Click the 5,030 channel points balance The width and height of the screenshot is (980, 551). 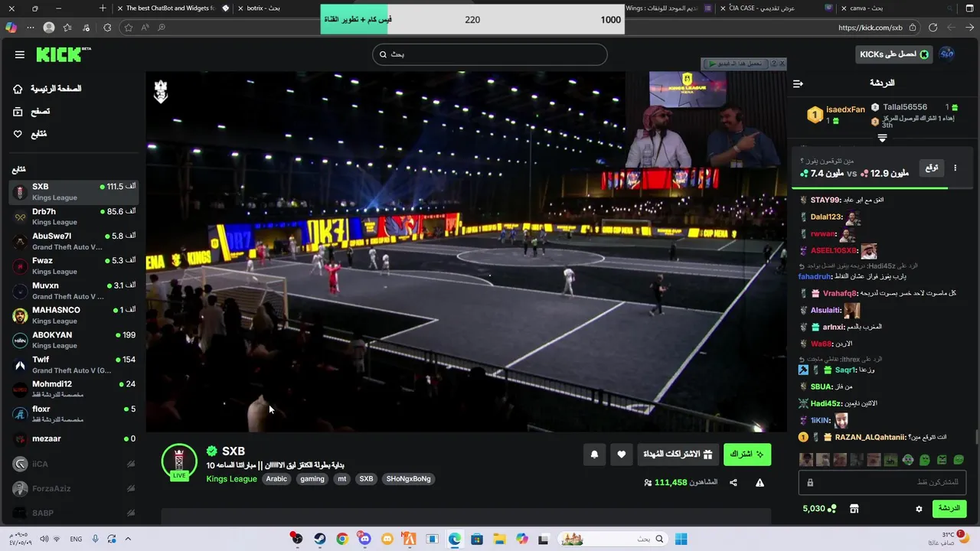click(x=819, y=509)
